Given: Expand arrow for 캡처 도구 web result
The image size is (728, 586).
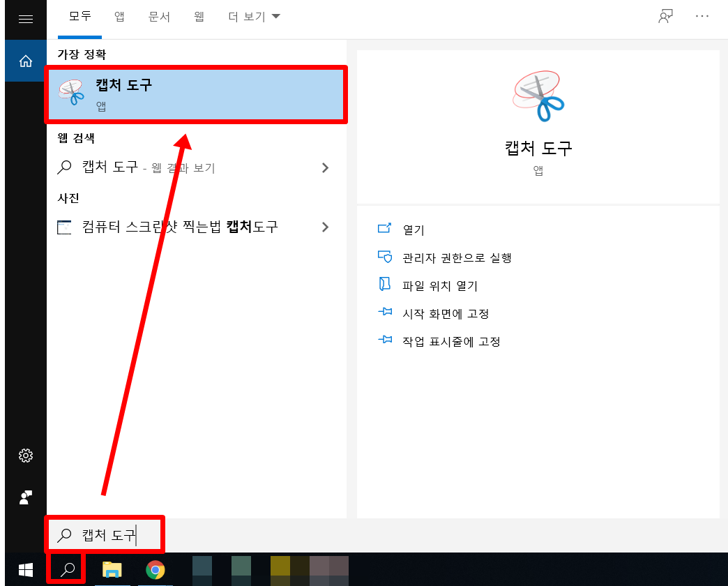Looking at the screenshot, I should point(326,167).
